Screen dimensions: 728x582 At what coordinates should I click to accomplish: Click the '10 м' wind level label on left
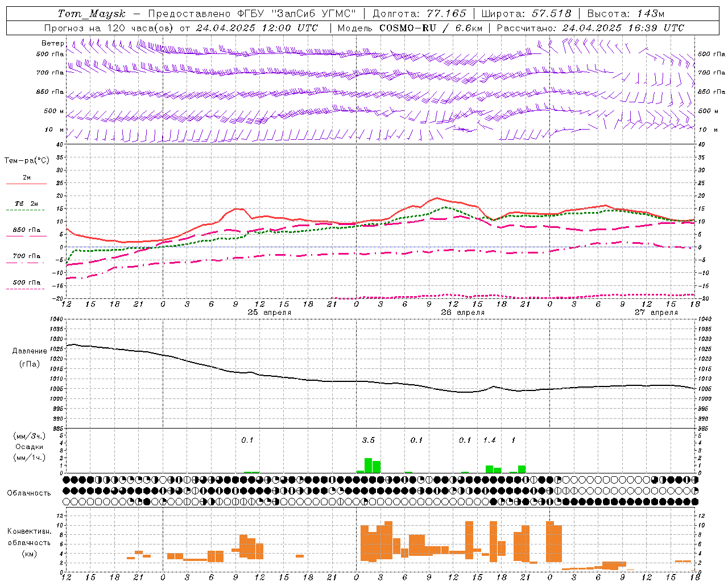[x=55, y=130]
